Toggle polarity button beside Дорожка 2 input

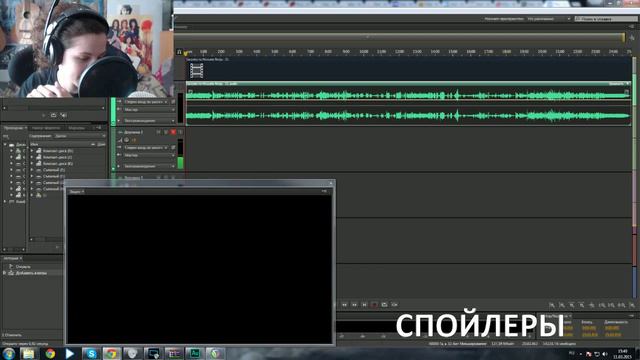pyautogui.click(x=173, y=147)
